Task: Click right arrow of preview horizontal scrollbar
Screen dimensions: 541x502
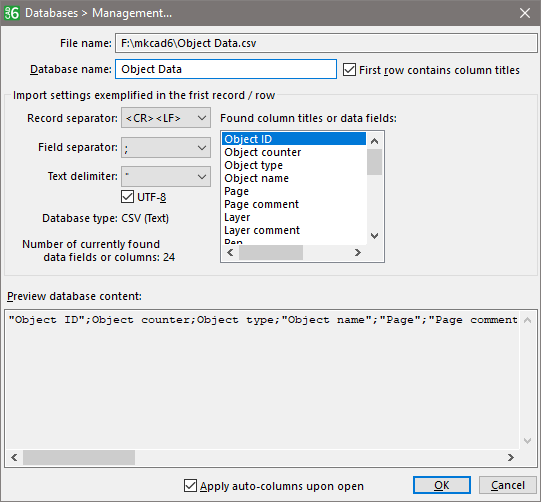Action: tap(511, 457)
